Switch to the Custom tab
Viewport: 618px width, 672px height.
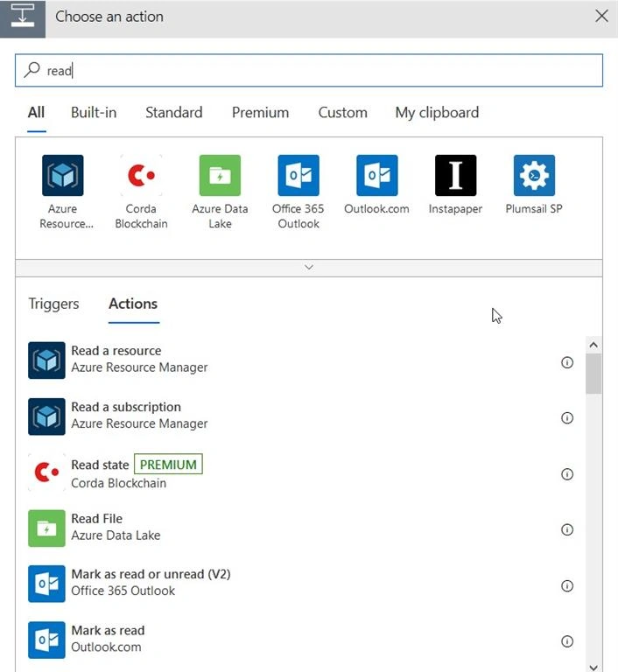coord(342,113)
